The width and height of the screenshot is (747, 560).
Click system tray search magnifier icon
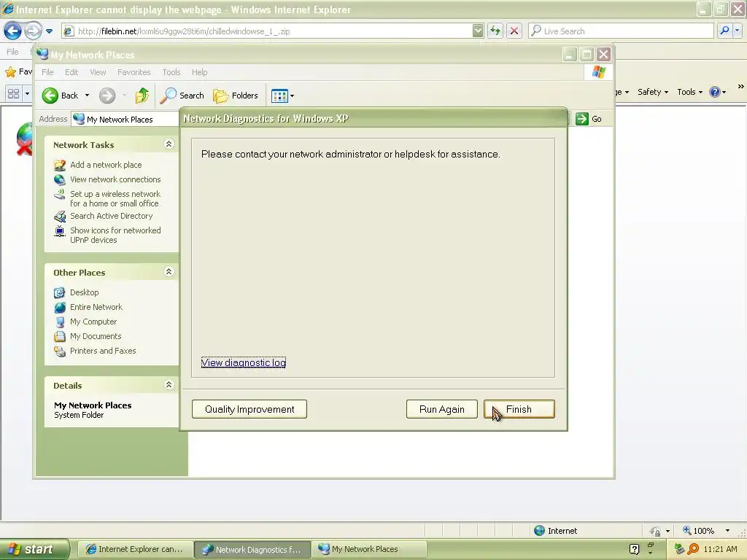(693, 549)
